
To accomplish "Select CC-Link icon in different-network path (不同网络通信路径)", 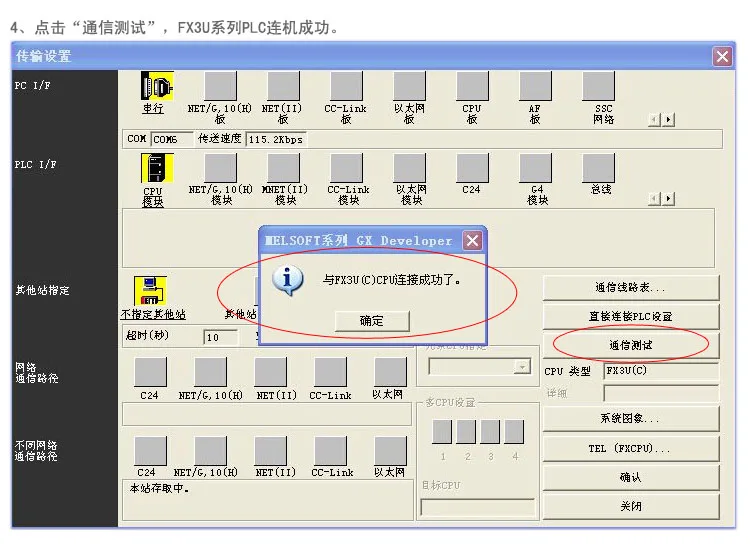I will click(x=330, y=451).
